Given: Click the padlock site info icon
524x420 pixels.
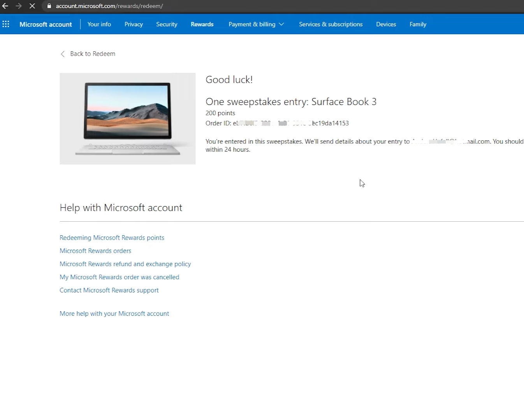Looking at the screenshot, I should (x=49, y=6).
